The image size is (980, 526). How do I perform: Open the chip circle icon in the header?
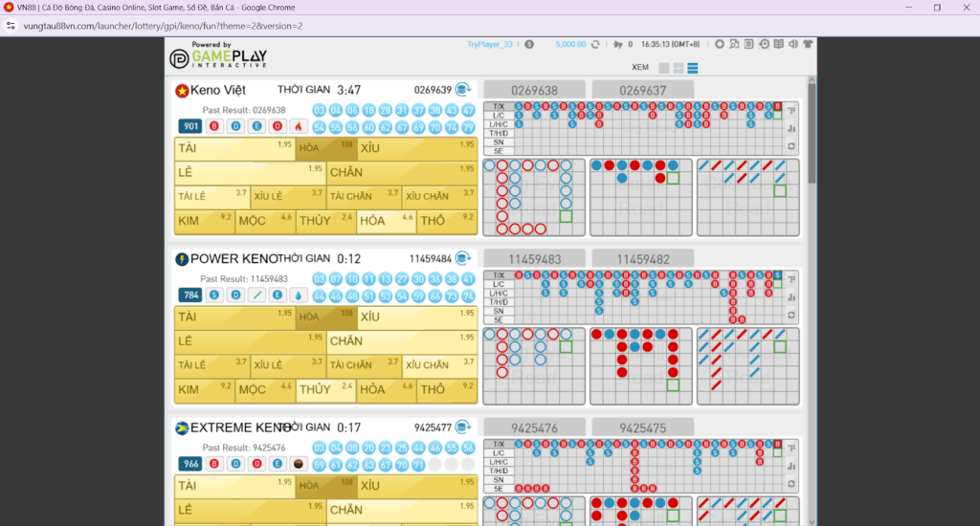click(720, 44)
